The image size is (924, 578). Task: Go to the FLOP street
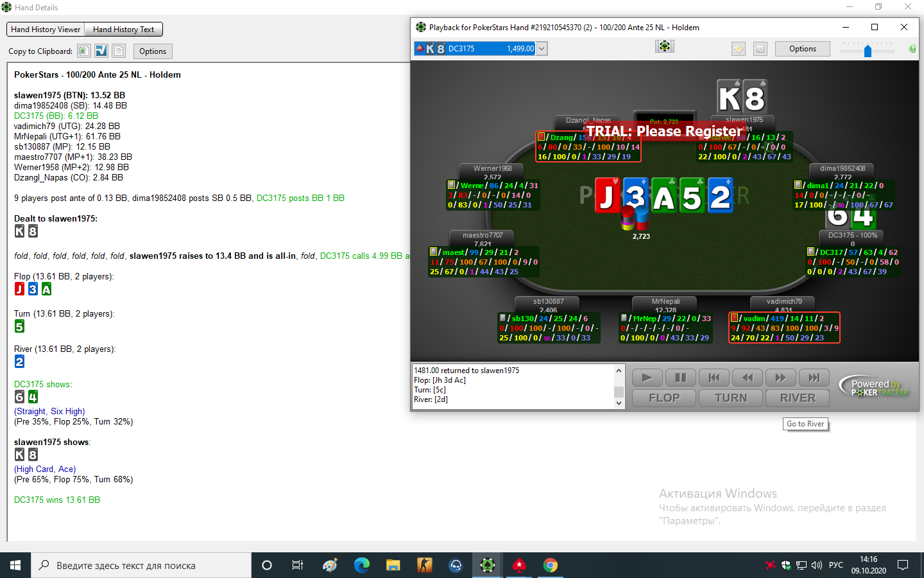[x=664, y=398]
